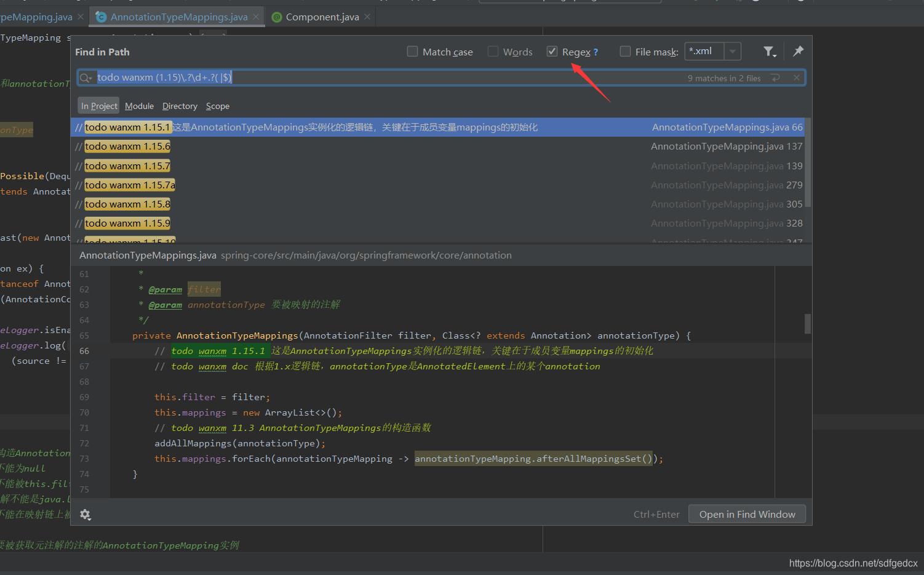Click '9 matches in 2 files' text

tap(724, 78)
